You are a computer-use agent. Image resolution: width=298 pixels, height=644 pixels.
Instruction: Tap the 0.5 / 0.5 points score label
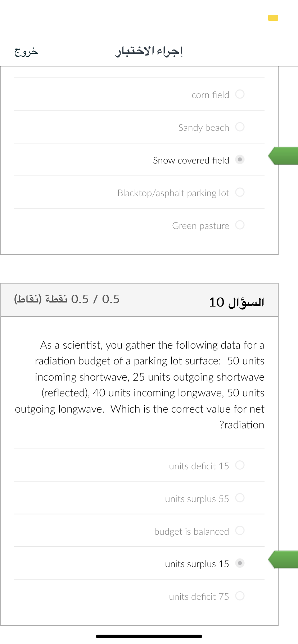tap(67, 299)
